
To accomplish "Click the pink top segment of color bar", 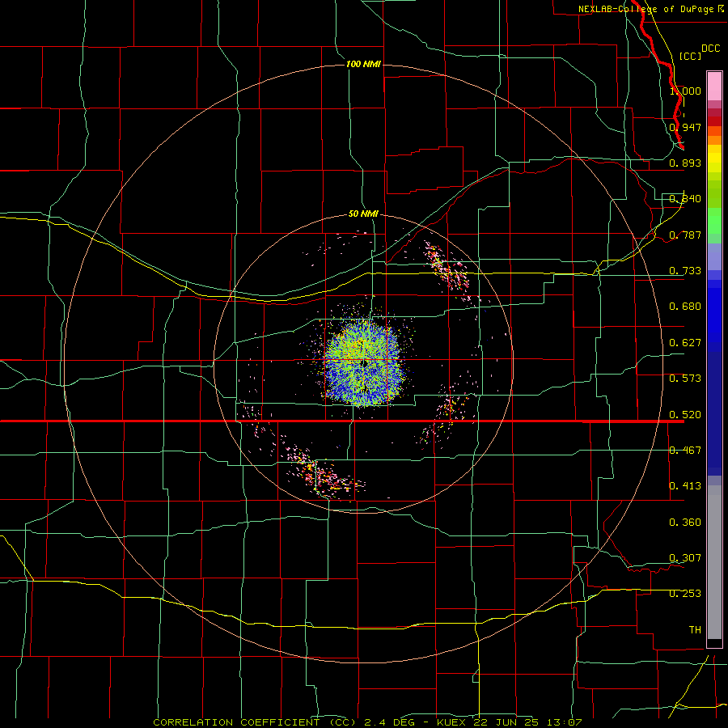I will pyautogui.click(x=714, y=86).
